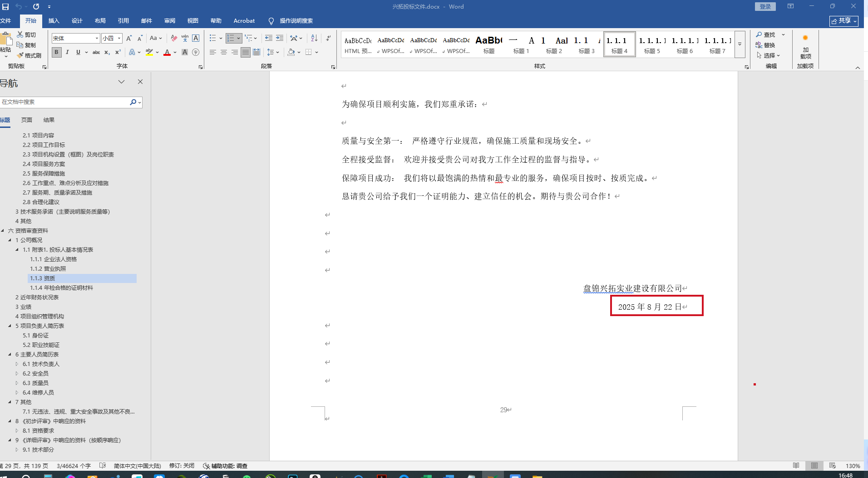Switch to read mode view in status bar

pos(796,466)
